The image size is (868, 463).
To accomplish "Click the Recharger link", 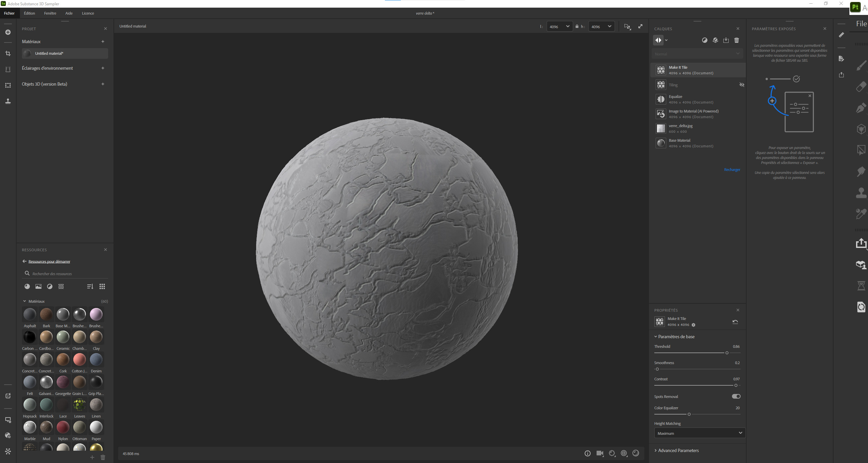I will click(x=732, y=170).
